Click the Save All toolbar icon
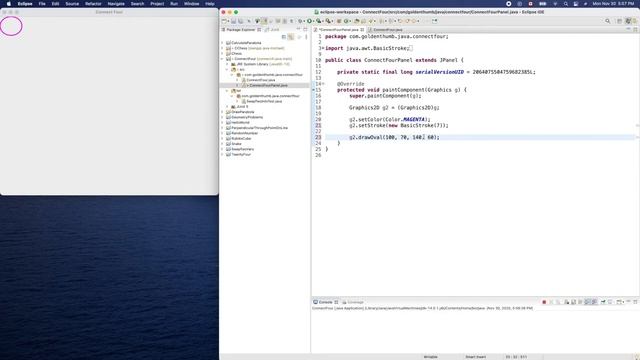The width and height of the screenshot is (640, 360). pos(240,21)
